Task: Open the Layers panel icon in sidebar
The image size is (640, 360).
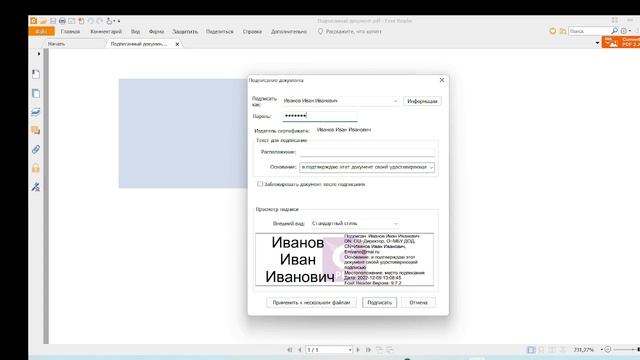Action: (36, 112)
